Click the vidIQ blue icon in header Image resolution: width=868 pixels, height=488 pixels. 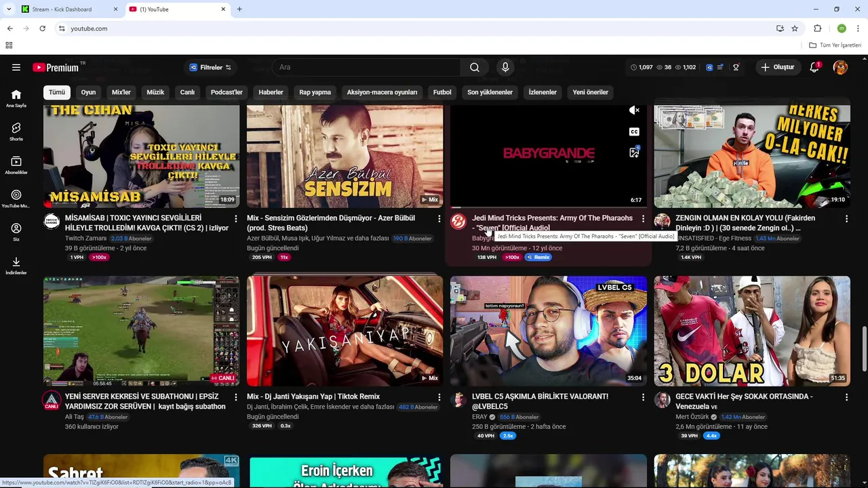pyautogui.click(x=709, y=67)
